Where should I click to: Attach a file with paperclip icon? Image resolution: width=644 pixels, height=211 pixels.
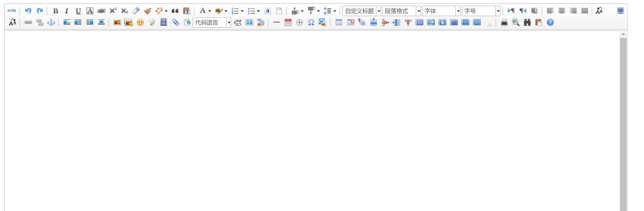(176, 22)
